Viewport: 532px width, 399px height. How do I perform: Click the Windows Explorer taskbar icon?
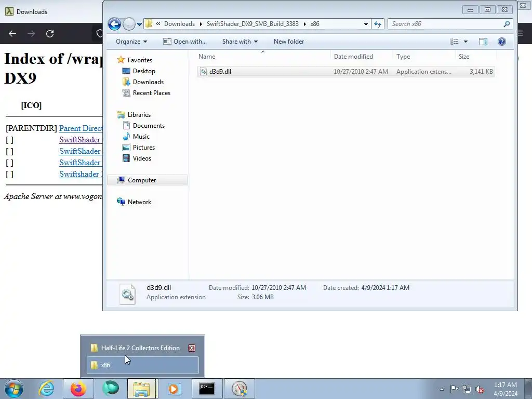(x=141, y=389)
